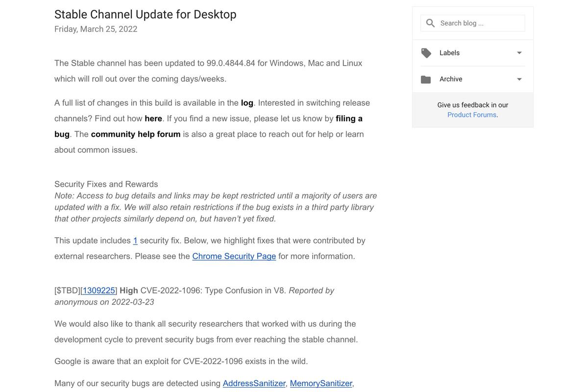Open the 'filing a bug' link

coord(209,126)
